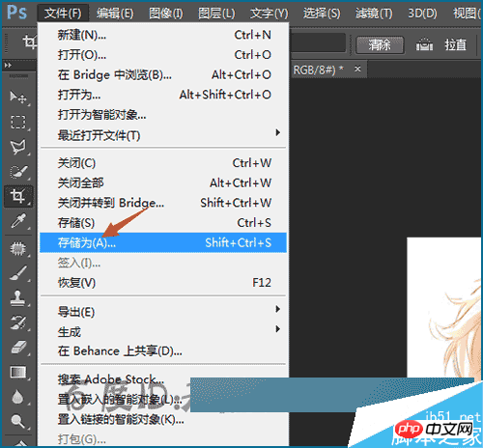Screen dimensions: 483x448
Task: Select the Rectangular Marquee tool
Action: pos(18,122)
